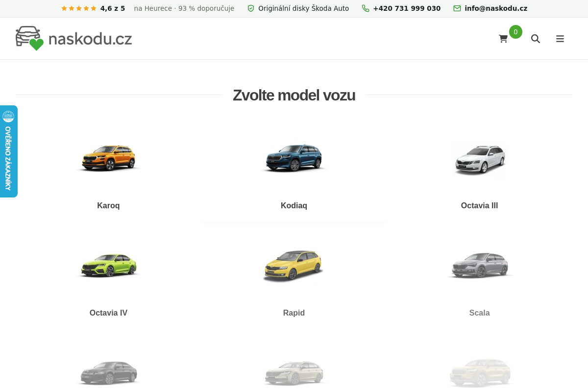The width and height of the screenshot is (588, 392).
Task: Open the Scala model link
Action: coord(480,313)
